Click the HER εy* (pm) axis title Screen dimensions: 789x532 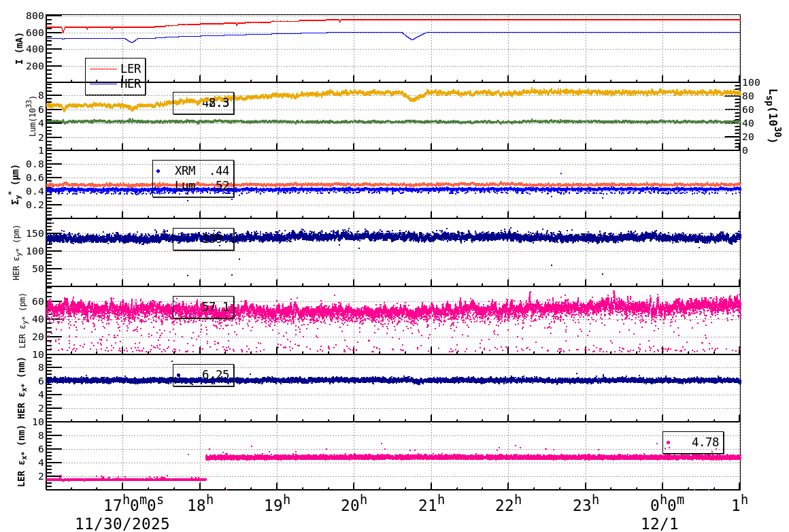click(16, 252)
